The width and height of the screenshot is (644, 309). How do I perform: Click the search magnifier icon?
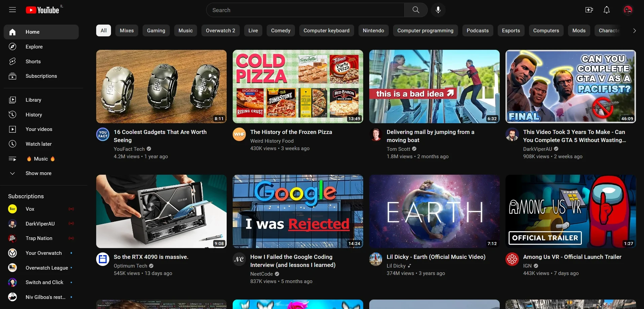(416, 10)
